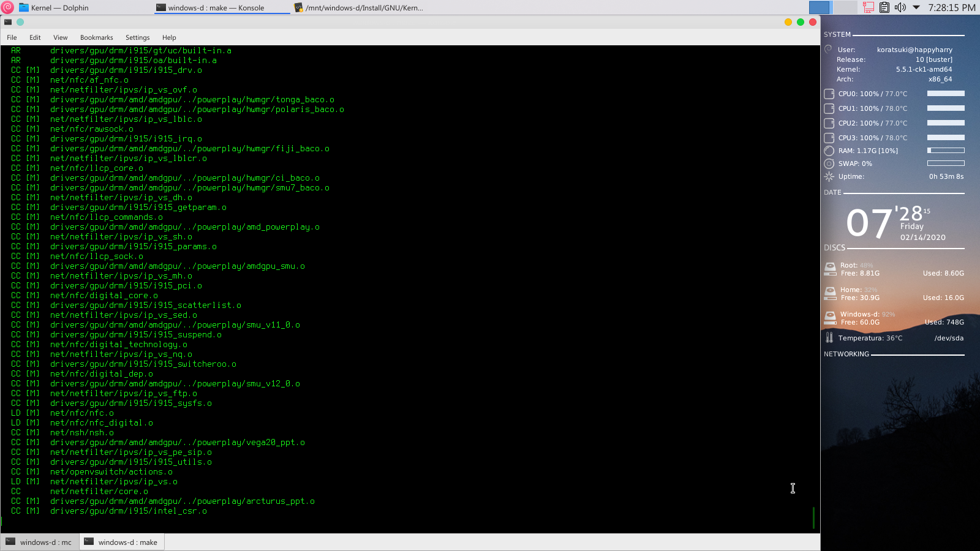Click the 'Windows-d: 92%' disc label
The width and height of the screenshot is (980, 551).
pyautogui.click(x=867, y=314)
